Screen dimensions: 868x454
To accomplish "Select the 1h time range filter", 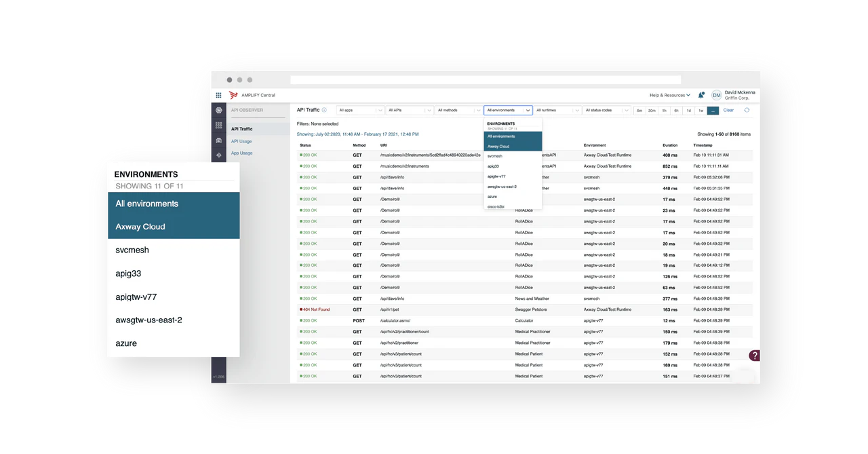I will click(665, 110).
